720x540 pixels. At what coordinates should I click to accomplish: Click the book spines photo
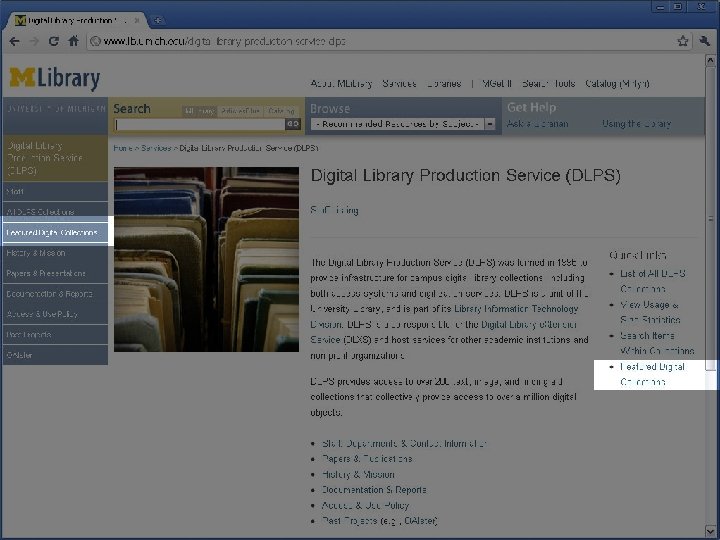pyautogui.click(x=206, y=259)
